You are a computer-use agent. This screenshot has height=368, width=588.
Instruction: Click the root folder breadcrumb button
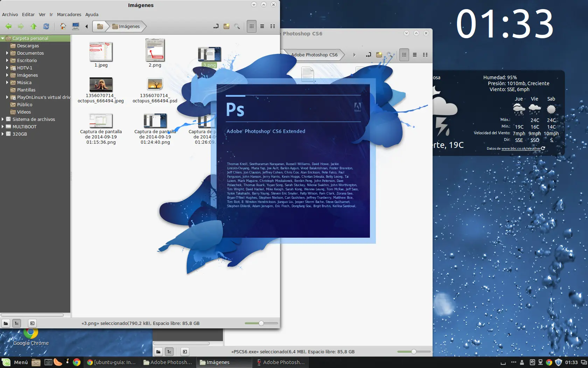tap(100, 26)
